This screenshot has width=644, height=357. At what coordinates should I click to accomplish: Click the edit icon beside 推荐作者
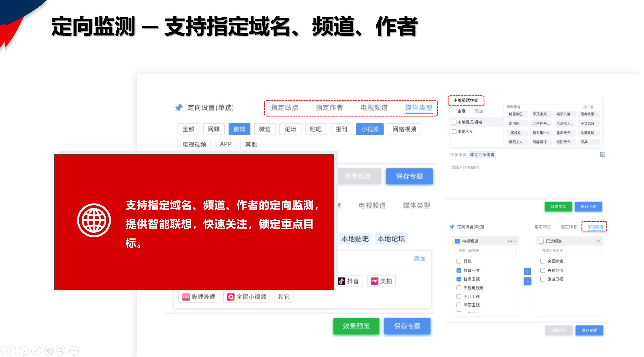tap(602, 154)
